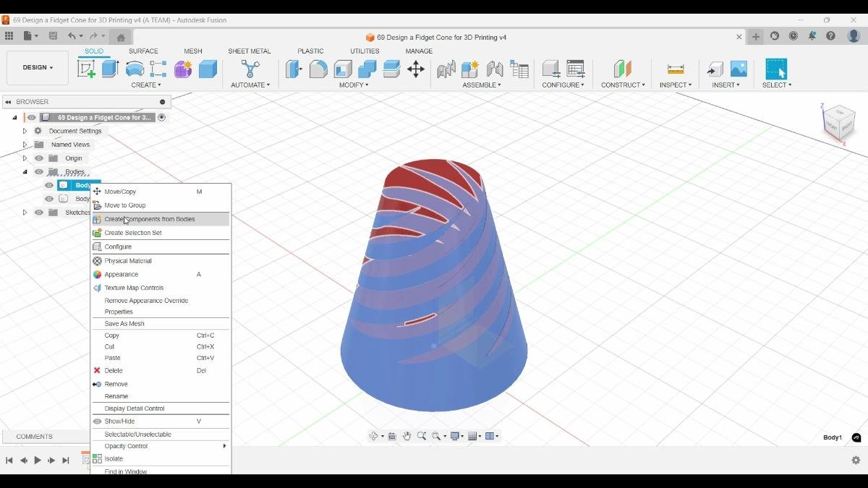
Task: Click the Shell tool icon
Action: [343, 69]
